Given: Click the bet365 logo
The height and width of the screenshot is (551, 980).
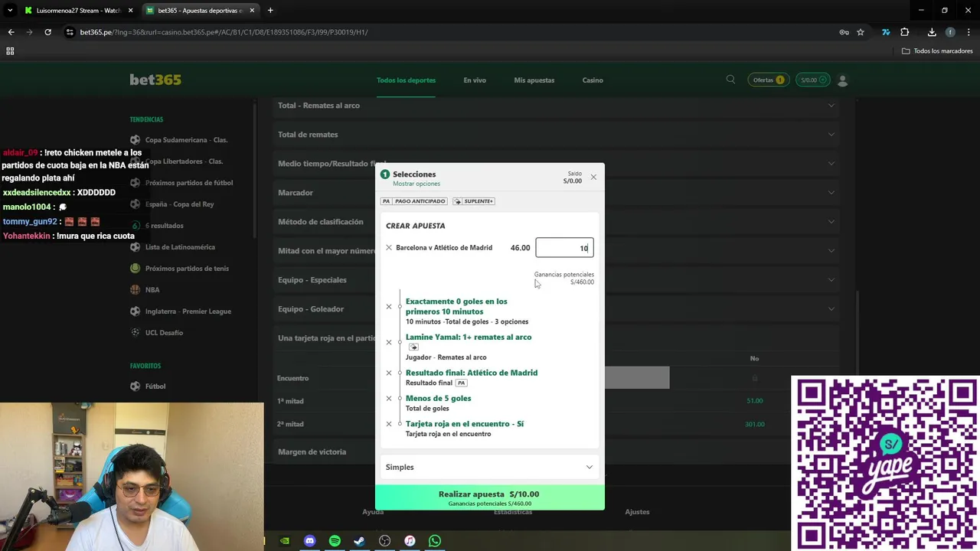Looking at the screenshot, I should pos(155,80).
